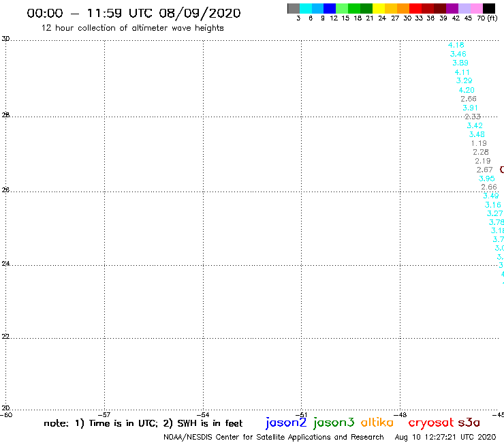This screenshot has height=443, width=504.
Task: Click the jason3 satellite legend label
Action: coord(334,423)
